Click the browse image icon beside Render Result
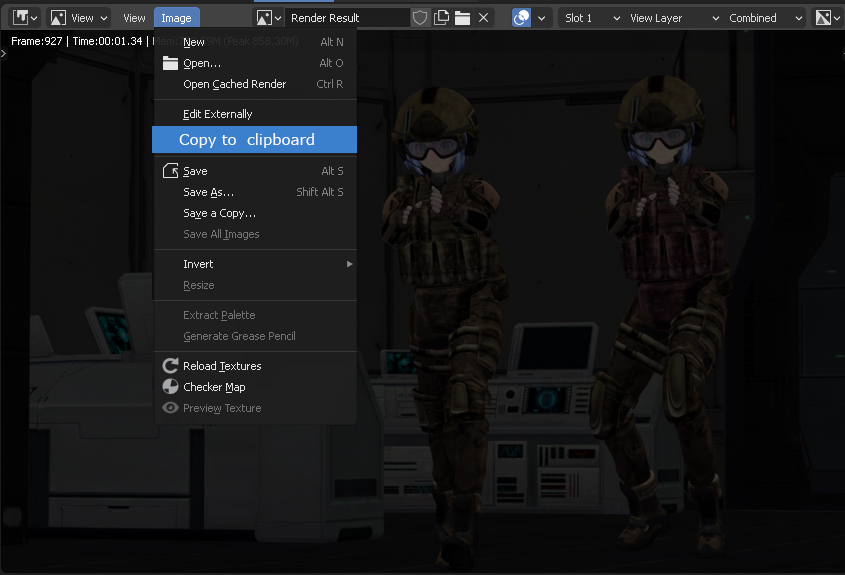This screenshot has height=575, width=845. [269, 18]
